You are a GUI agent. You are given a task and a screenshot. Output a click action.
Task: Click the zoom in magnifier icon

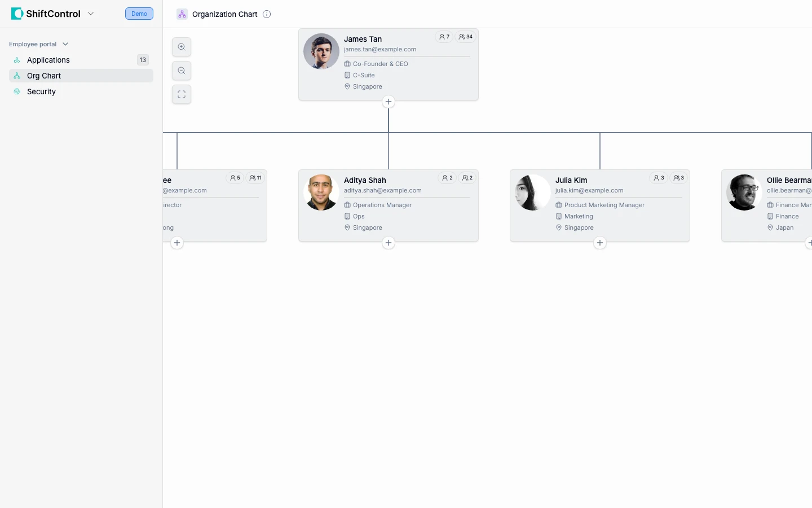pyautogui.click(x=182, y=47)
